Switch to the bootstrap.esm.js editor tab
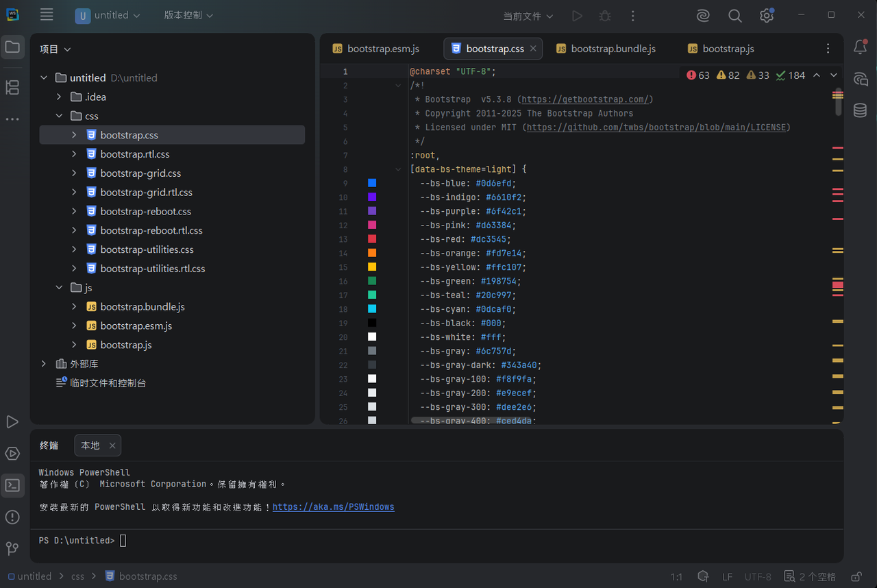Image resolution: width=877 pixels, height=588 pixels. pyautogui.click(x=376, y=49)
